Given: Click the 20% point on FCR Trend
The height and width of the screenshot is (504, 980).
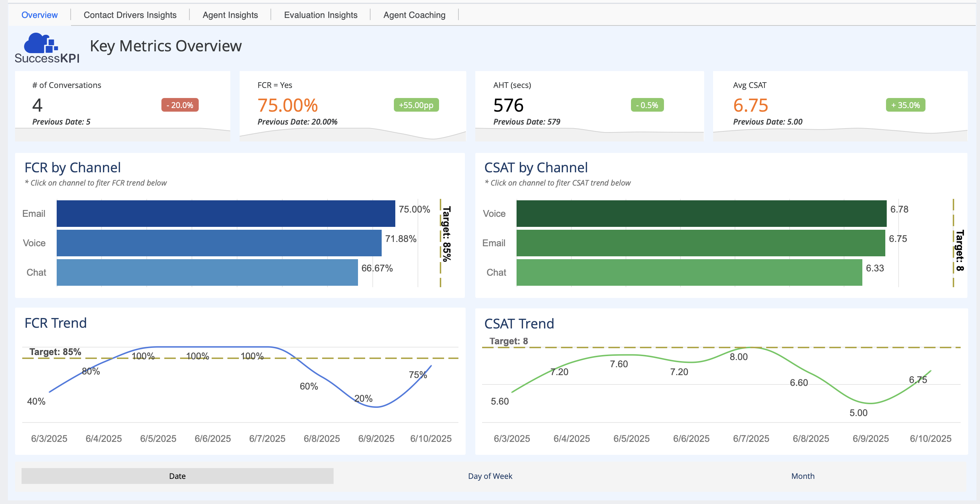Looking at the screenshot, I should (376, 407).
